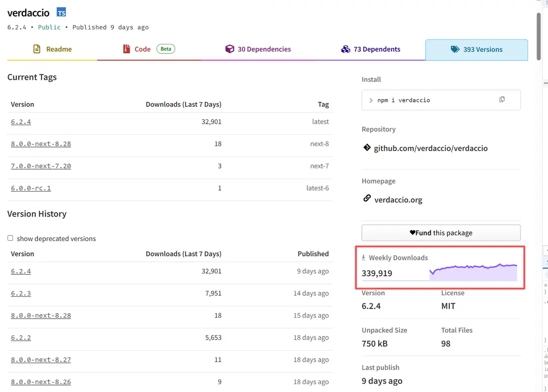Click the weekly downloads sparkline chart
Viewport: 548px width, 392px height.
click(x=473, y=272)
